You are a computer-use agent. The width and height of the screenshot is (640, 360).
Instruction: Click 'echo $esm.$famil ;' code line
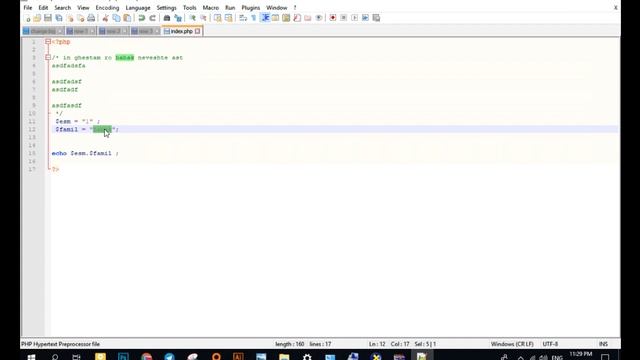85,153
